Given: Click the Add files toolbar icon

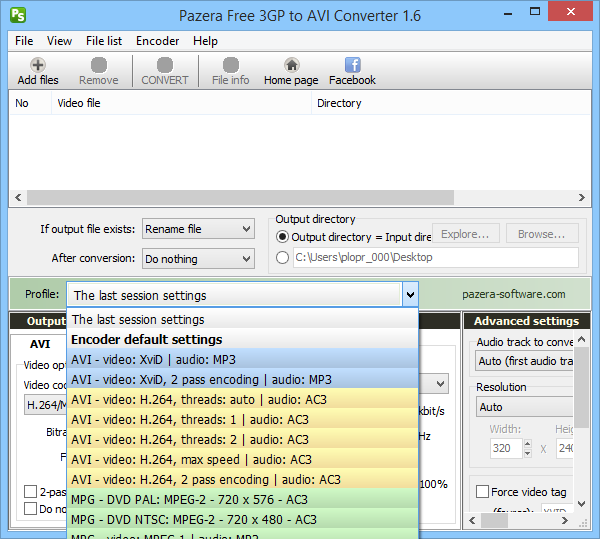Looking at the screenshot, I should pos(38,72).
